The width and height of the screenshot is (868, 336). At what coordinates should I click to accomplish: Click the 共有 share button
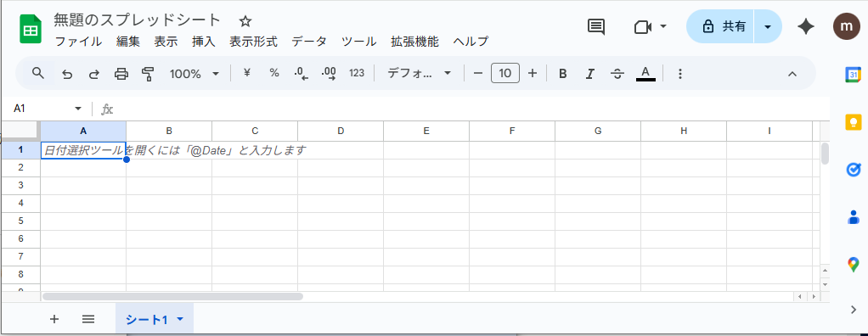click(x=720, y=26)
